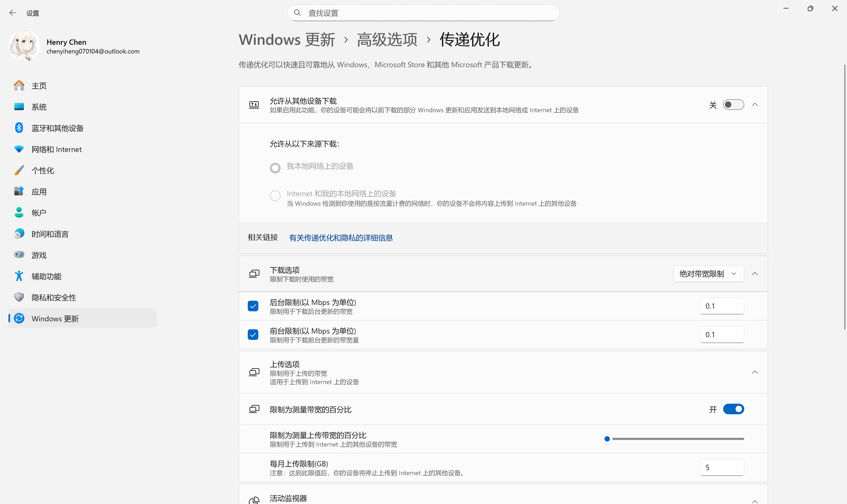Go to Windows 更新 breadcrumb
This screenshot has width=847, height=504.
click(287, 40)
